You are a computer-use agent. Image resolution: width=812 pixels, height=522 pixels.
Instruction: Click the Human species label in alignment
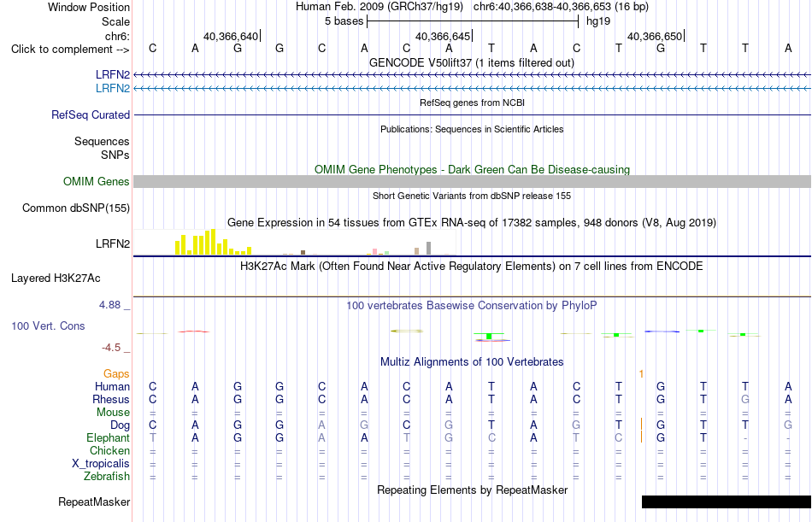(112, 387)
